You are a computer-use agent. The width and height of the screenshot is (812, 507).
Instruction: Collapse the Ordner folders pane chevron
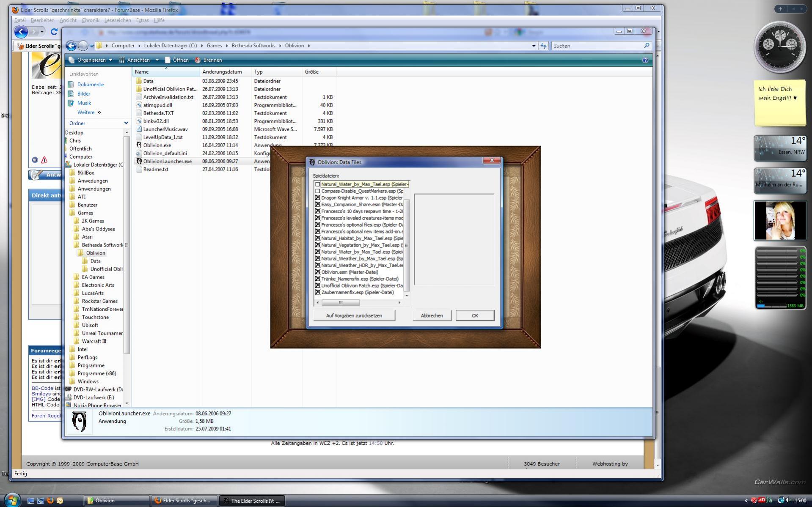(x=126, y=123)
